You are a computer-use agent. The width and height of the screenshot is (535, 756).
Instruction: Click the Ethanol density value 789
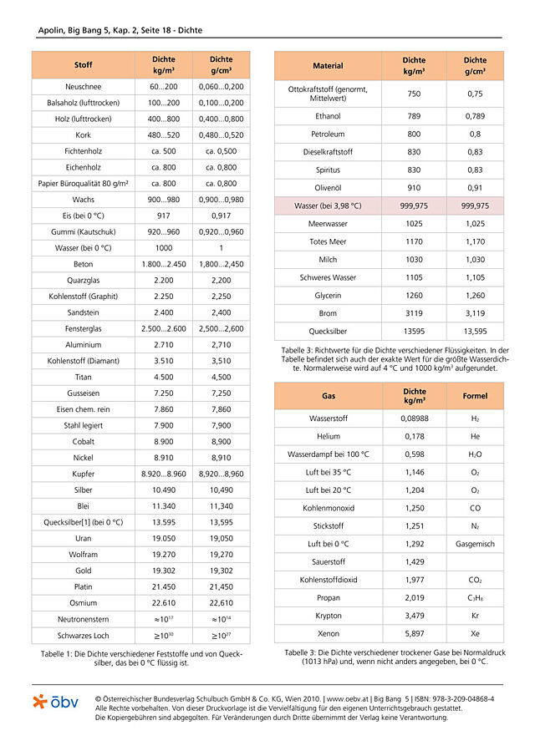click(x=414, y=116)
